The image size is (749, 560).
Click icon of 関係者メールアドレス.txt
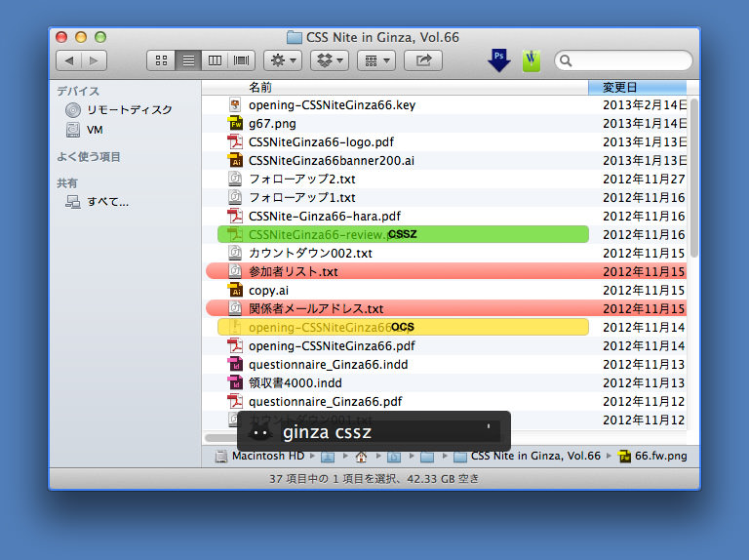[x=235, y=308]
